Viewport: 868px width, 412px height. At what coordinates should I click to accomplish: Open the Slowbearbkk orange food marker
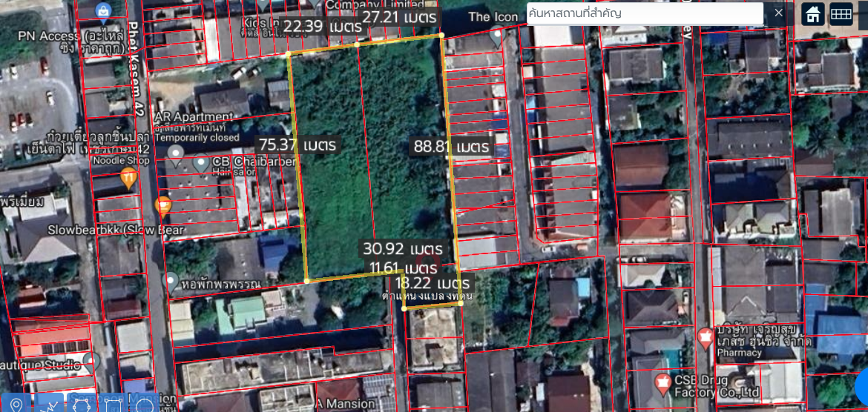point(163,207)
